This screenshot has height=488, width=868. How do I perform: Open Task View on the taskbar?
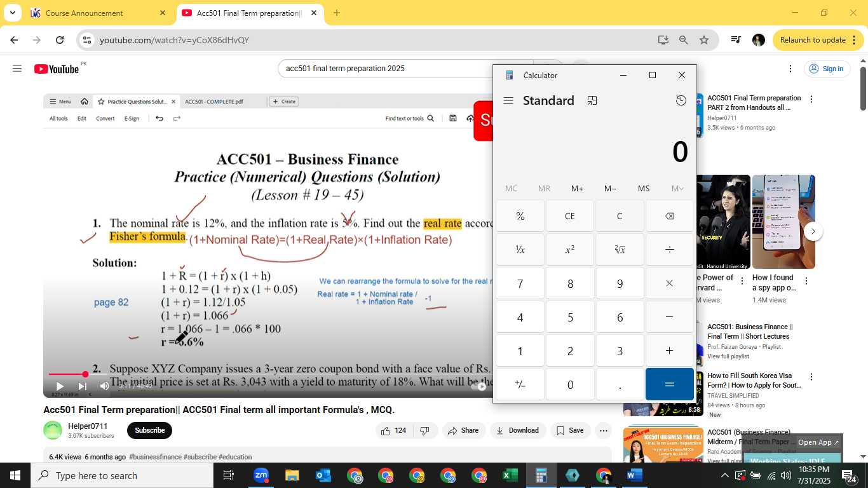pos(229,475)
